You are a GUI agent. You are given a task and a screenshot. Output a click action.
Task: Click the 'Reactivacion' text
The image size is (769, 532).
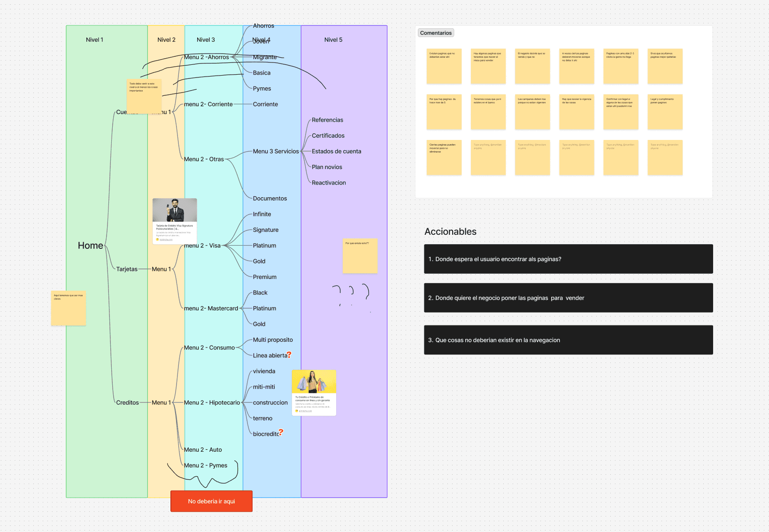(329, 183)
